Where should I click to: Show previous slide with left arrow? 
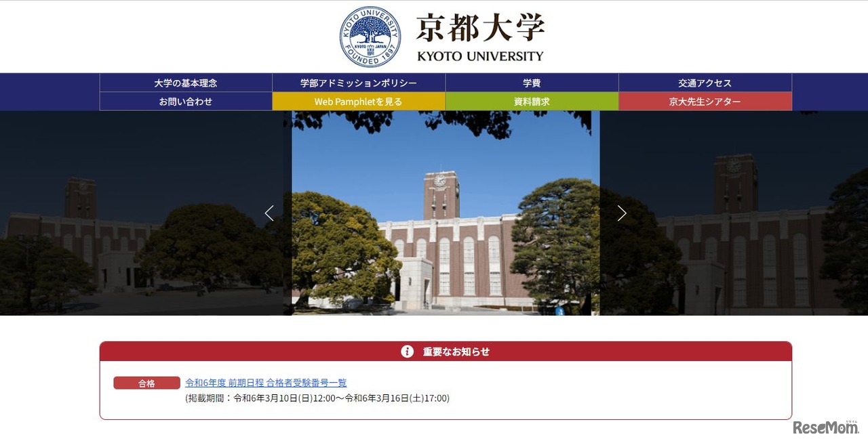[269, 213]
